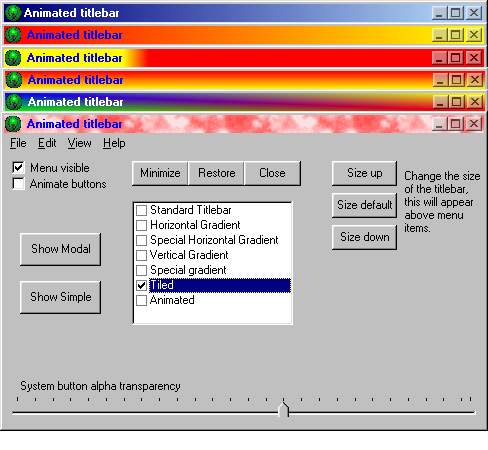Click the green globe icon on blue titlebar
Screen dimensions: 488x450
13,13
